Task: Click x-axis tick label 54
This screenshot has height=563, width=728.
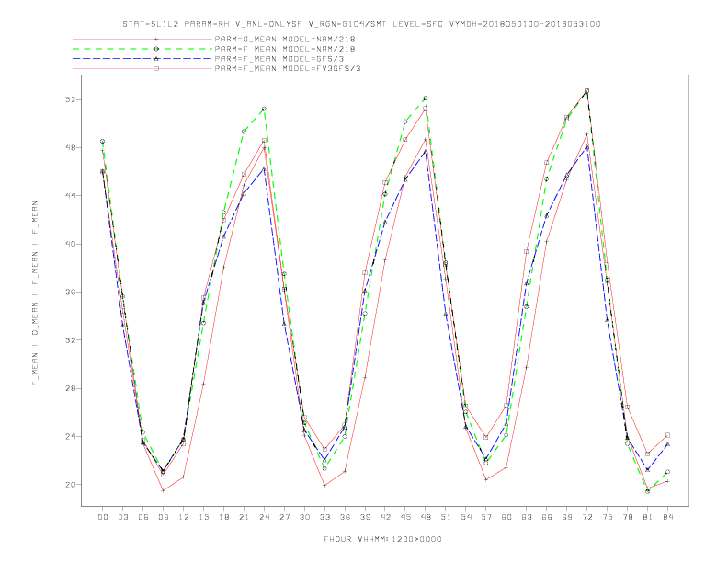Action: (x=466, y=517)
